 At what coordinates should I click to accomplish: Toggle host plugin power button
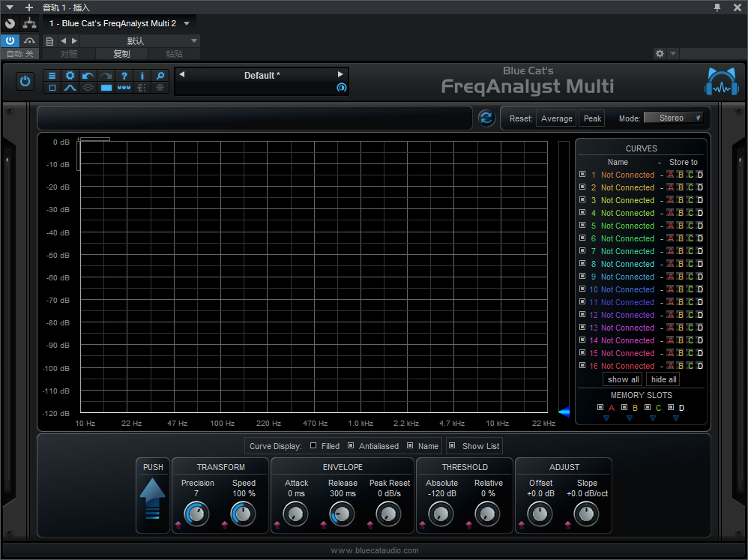pos(10,40)
